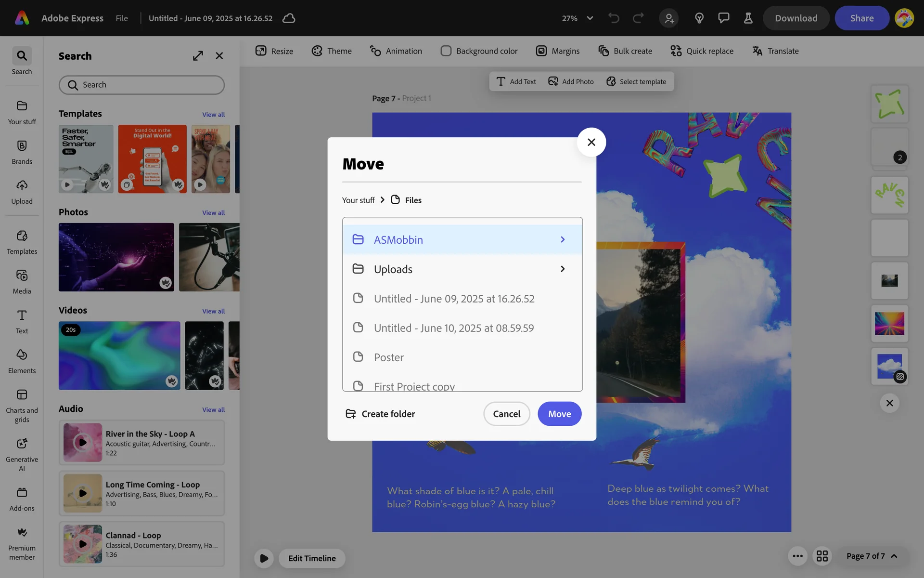
Task: Expand the ASMobbin folder chevron
Action: pyautogui.click(x=563, y=239)
